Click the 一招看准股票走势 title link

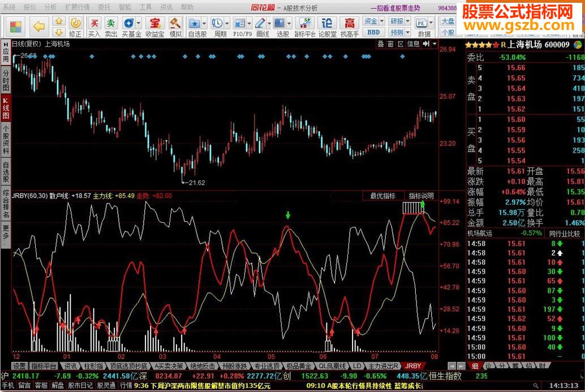point(395,8)
